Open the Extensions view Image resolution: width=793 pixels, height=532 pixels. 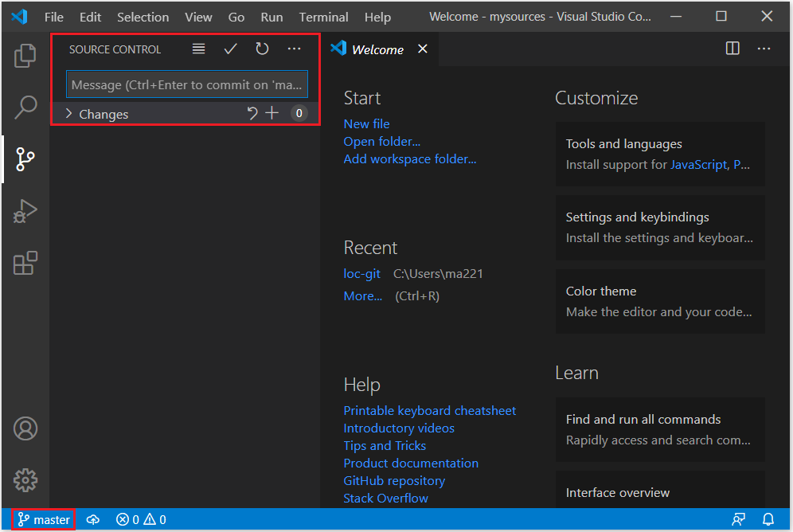[25, 263]
